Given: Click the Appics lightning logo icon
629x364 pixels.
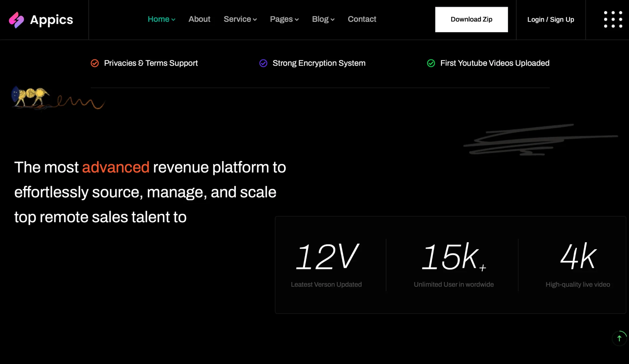Looking at the screenshot, I should pos(16,20).
